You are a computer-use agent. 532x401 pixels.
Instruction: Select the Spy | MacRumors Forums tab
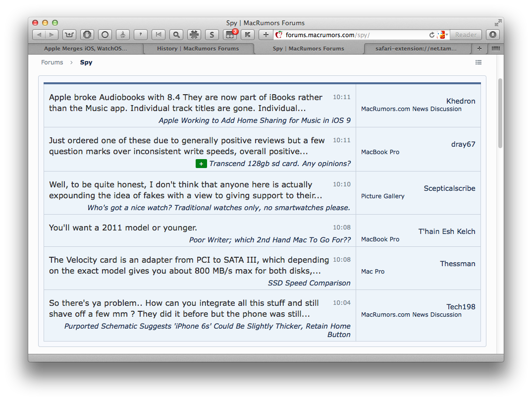coord(309,49)
